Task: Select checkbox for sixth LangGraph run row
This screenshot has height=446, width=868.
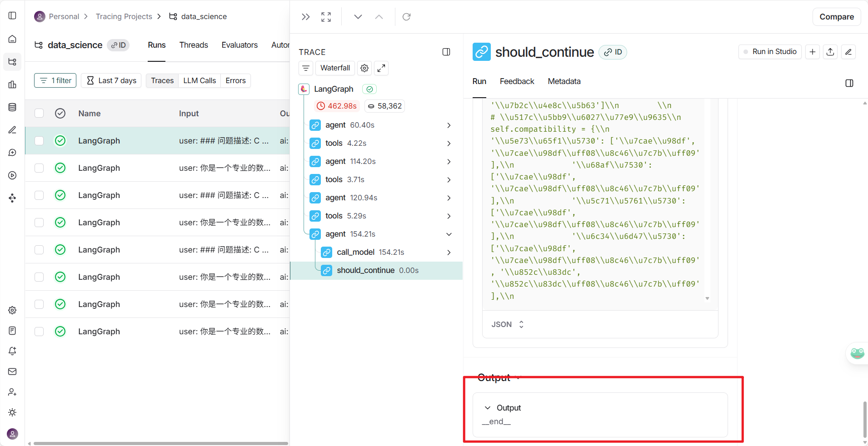Action: (x=39, y=277)
